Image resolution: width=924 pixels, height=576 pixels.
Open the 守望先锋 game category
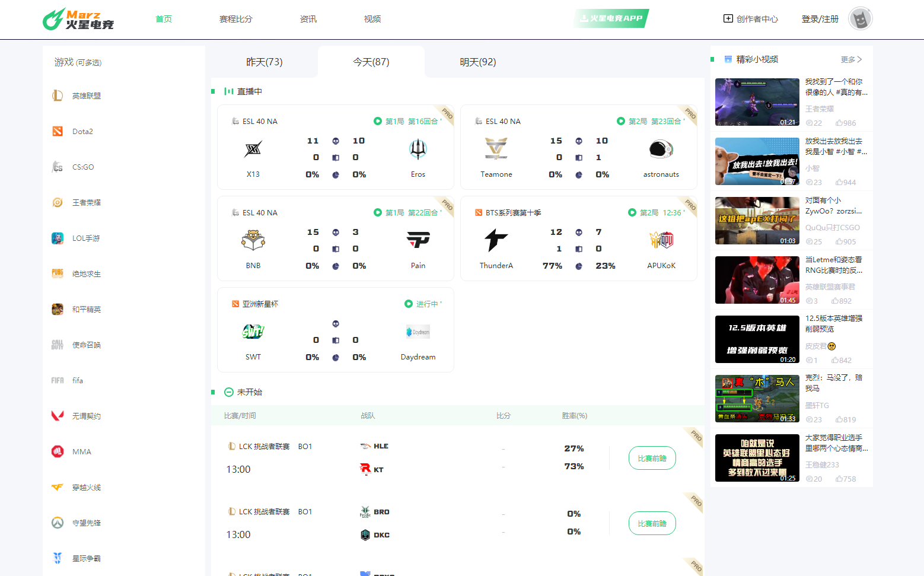pyautogui.click(x=57, y=523)
